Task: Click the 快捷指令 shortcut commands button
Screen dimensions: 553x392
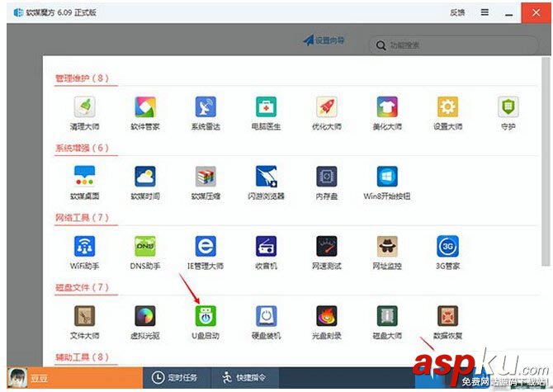Action: (245, 377)
